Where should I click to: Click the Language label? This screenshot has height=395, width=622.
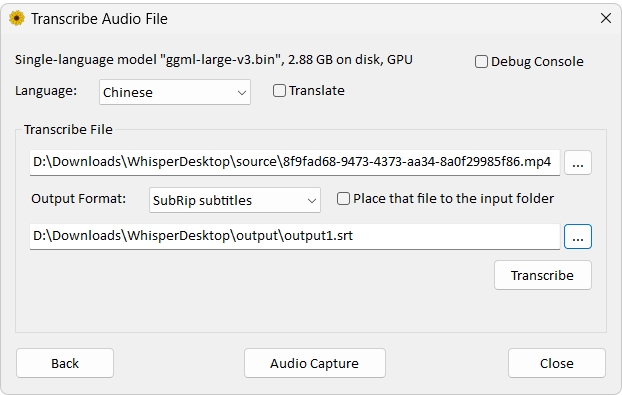[x=46, y=91]
